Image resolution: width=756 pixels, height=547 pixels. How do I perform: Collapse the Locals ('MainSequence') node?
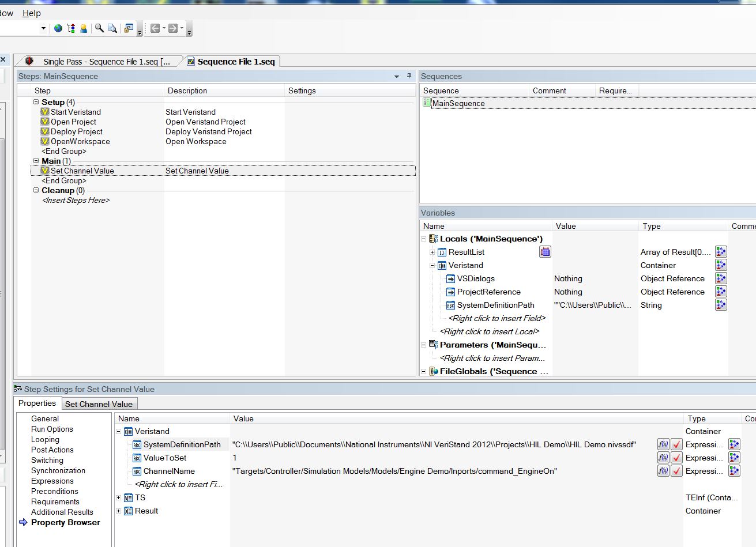point(424,239)
